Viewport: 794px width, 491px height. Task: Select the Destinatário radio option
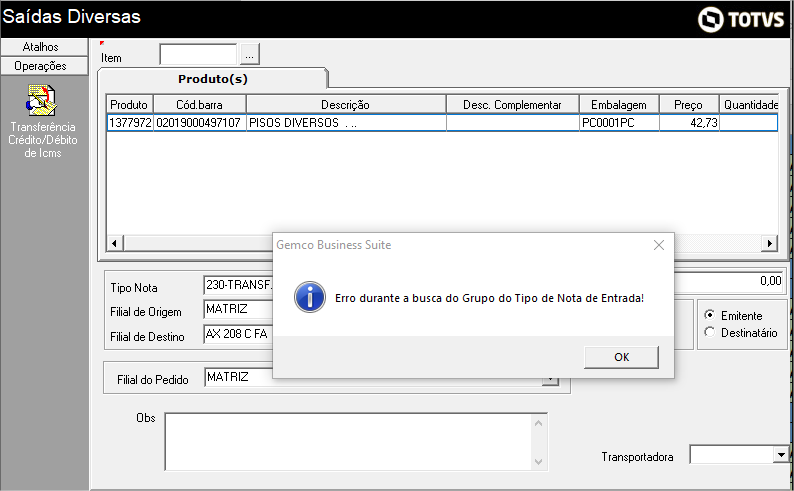(709, 332)
